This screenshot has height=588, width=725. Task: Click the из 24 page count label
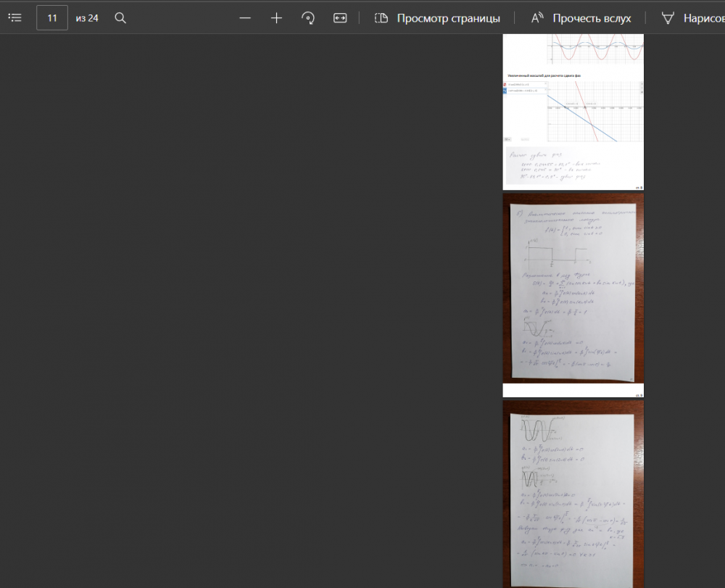87,18
